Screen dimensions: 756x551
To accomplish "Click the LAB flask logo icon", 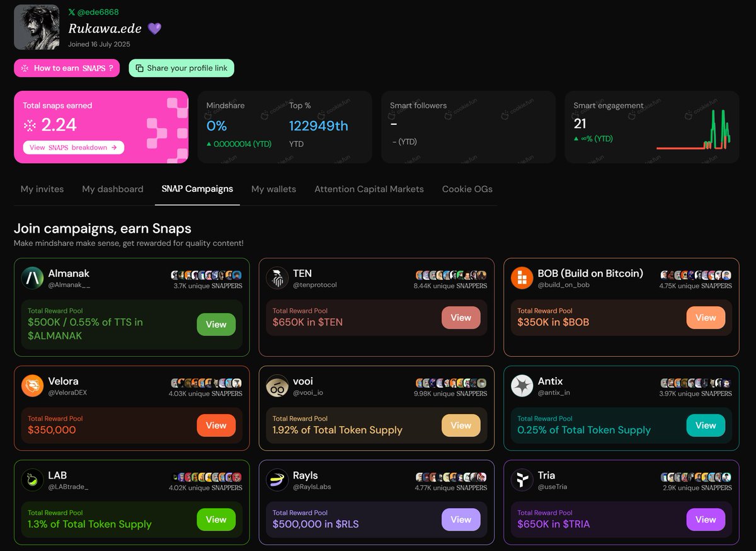I will (x=33, y=480).
